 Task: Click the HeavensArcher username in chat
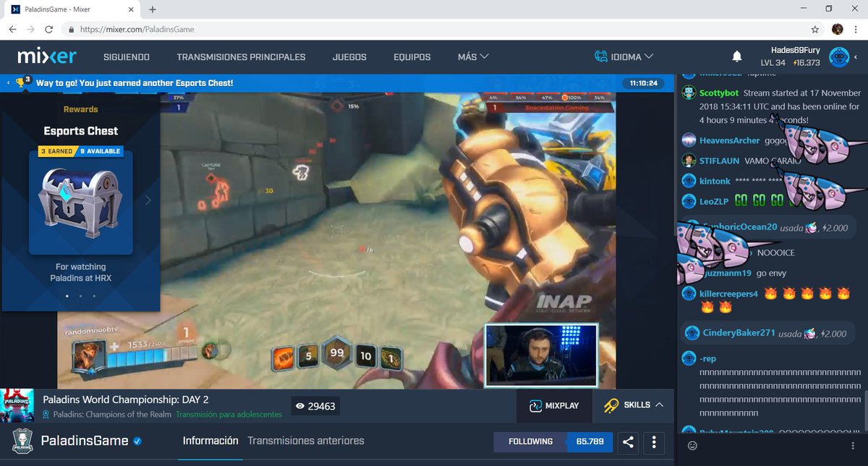(730, 140)
